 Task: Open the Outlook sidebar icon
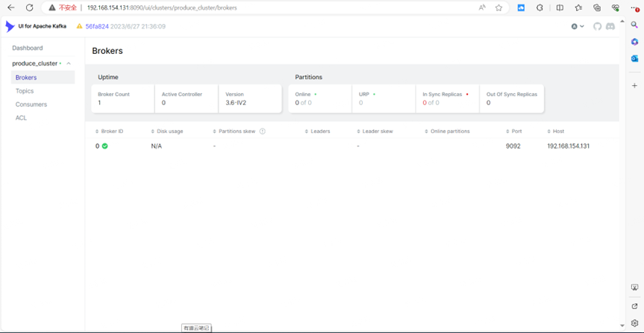click(x=634, y=58)
